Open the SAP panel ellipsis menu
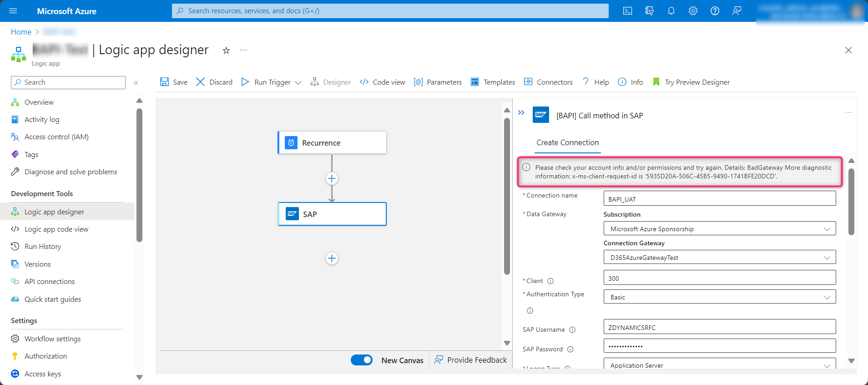The height and width of the screenshot is (385, 868). coord(849,112)
